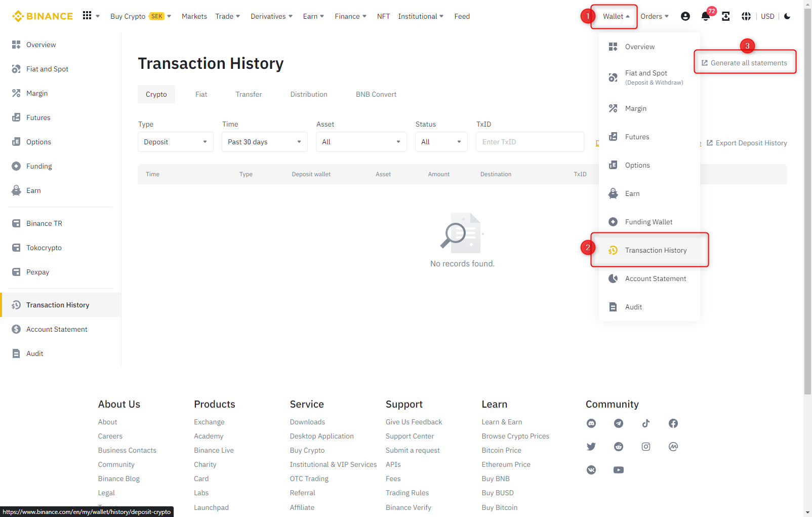Open Bitcoin Price footer link
Screen dimensions: 812x517
click(x=502, y=450)
